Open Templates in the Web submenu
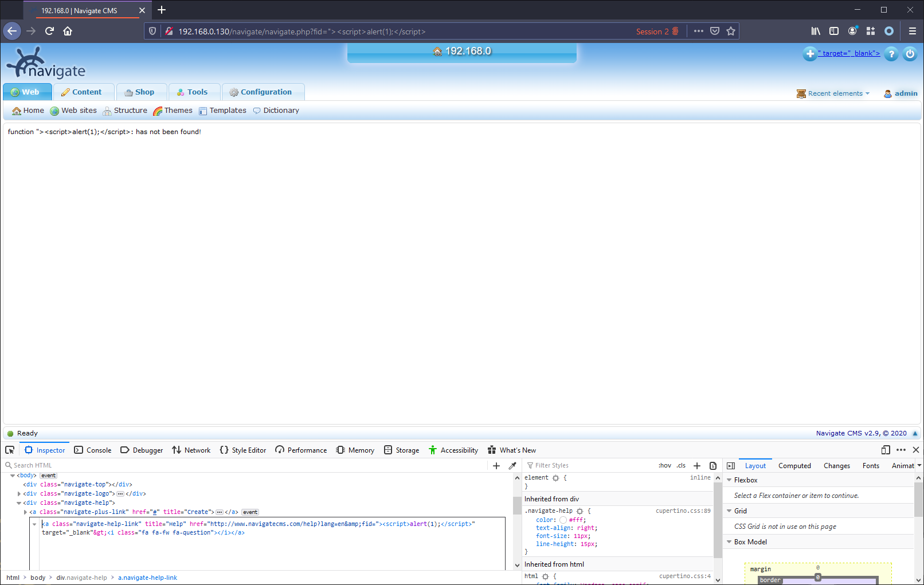Image resolution: width=924 pixels, height=585 pixels. [222, 111]
